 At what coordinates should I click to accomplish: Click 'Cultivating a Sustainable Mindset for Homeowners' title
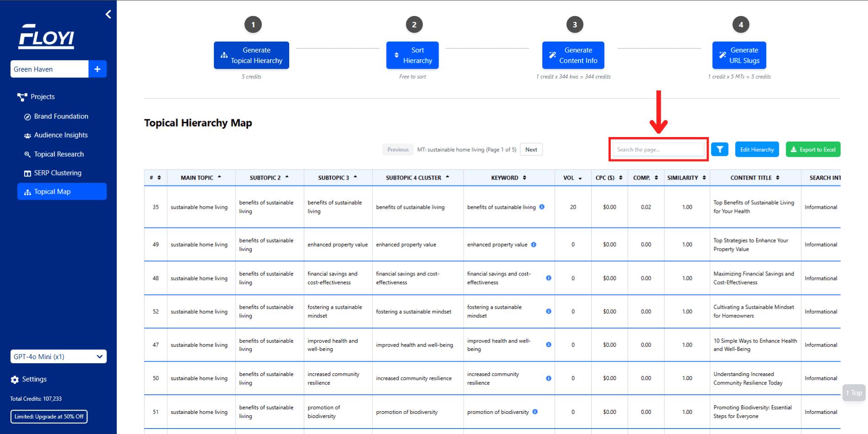point(754,312)
